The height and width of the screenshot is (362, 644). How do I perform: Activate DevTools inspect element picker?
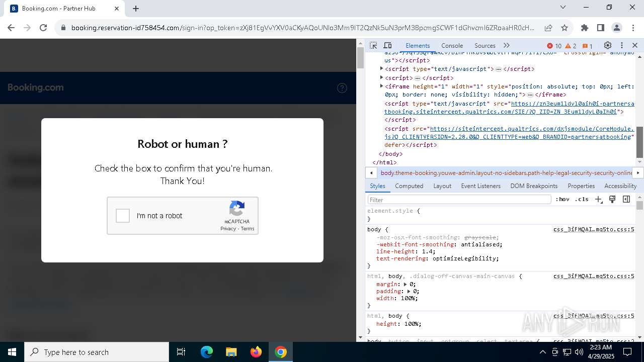click(x=373, y=45)
